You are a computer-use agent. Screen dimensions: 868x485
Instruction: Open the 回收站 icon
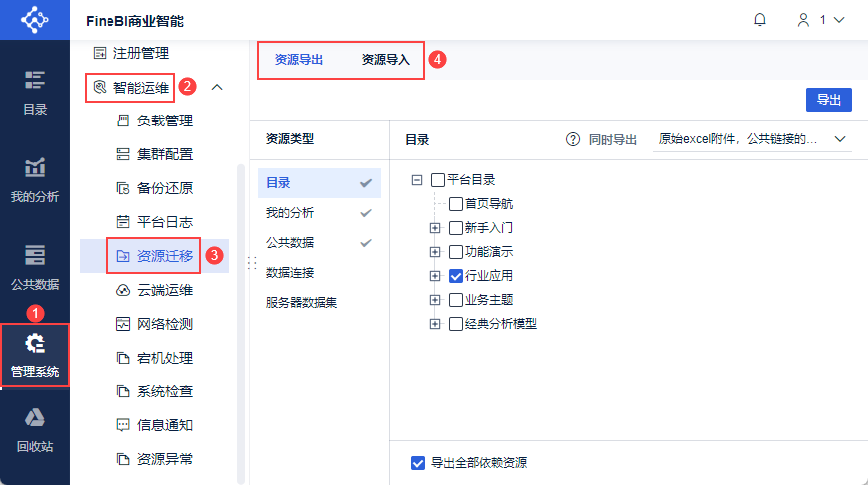[x=35, y=418]
